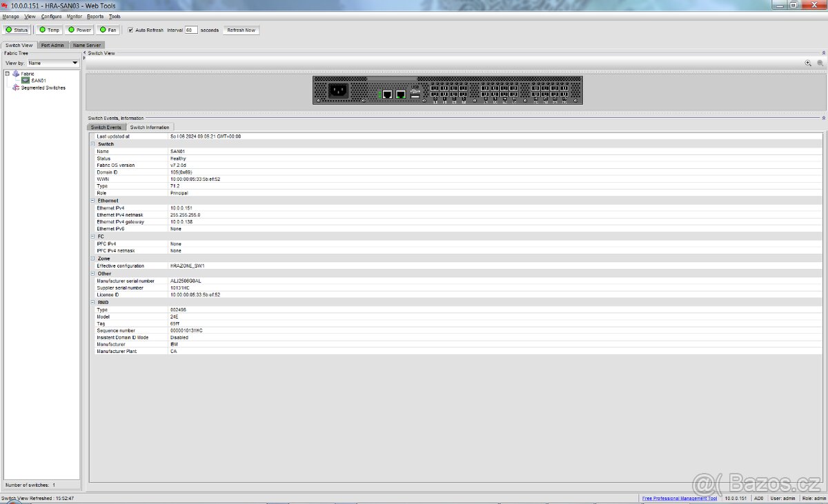Open the Free Professional Management Tool link
Image resolution: width=828 pixels, height=504 pixels.
(x=680, y=498)
